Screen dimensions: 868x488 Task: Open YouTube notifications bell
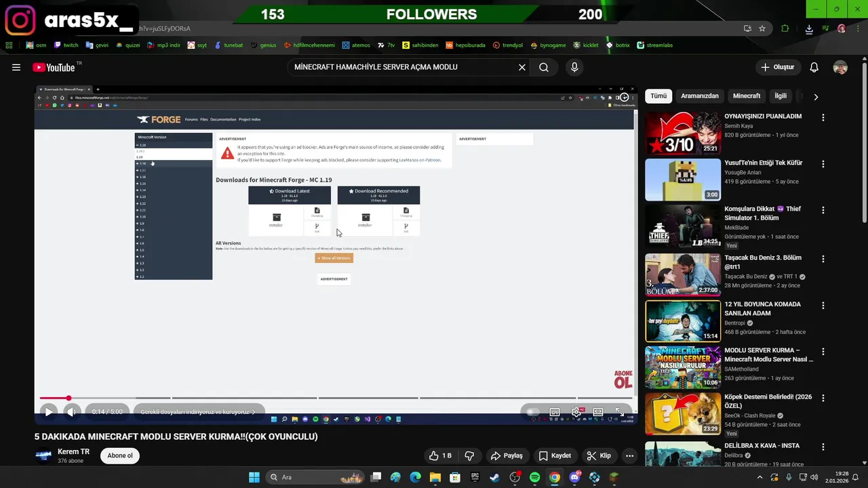[814, 67]
